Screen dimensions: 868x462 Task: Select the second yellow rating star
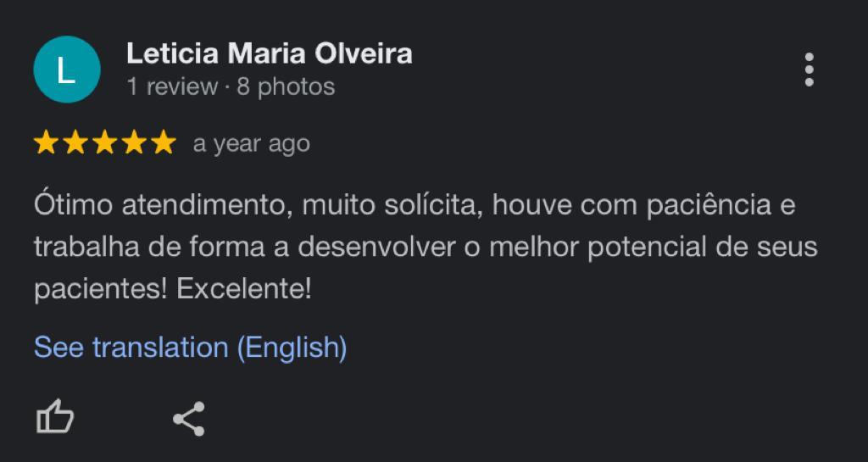(75, 143)
